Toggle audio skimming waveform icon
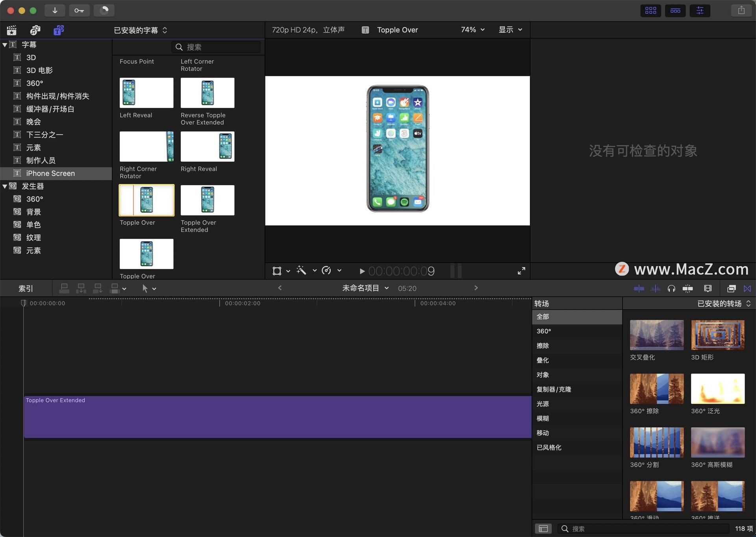756x537 pixels. tap(655, 289)
